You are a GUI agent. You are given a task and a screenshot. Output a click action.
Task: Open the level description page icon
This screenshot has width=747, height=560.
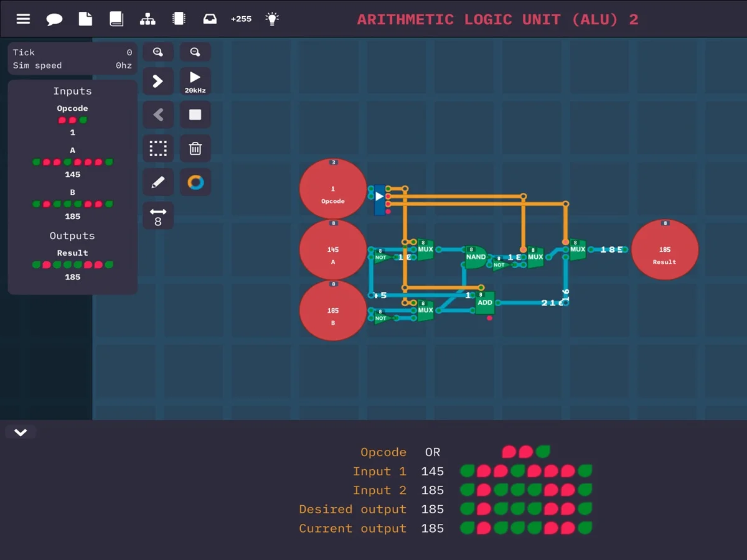(x=85, y=19)
